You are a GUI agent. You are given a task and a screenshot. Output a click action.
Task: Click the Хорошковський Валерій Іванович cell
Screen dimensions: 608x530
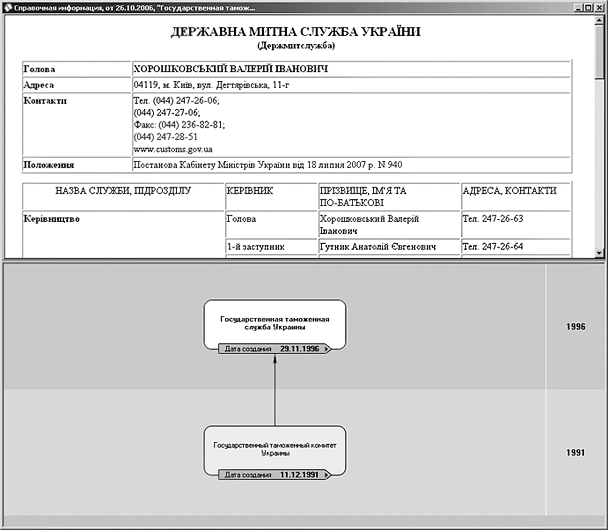[x=389, y=224]
